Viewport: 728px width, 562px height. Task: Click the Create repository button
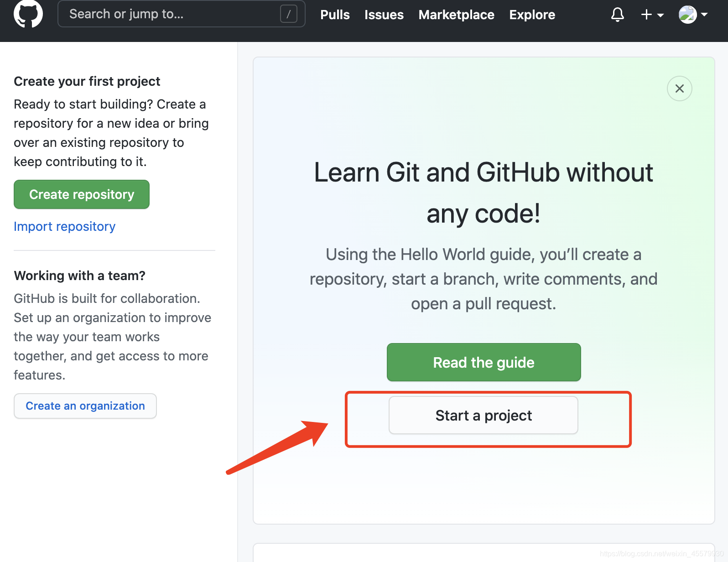click(x=82, y=194)
